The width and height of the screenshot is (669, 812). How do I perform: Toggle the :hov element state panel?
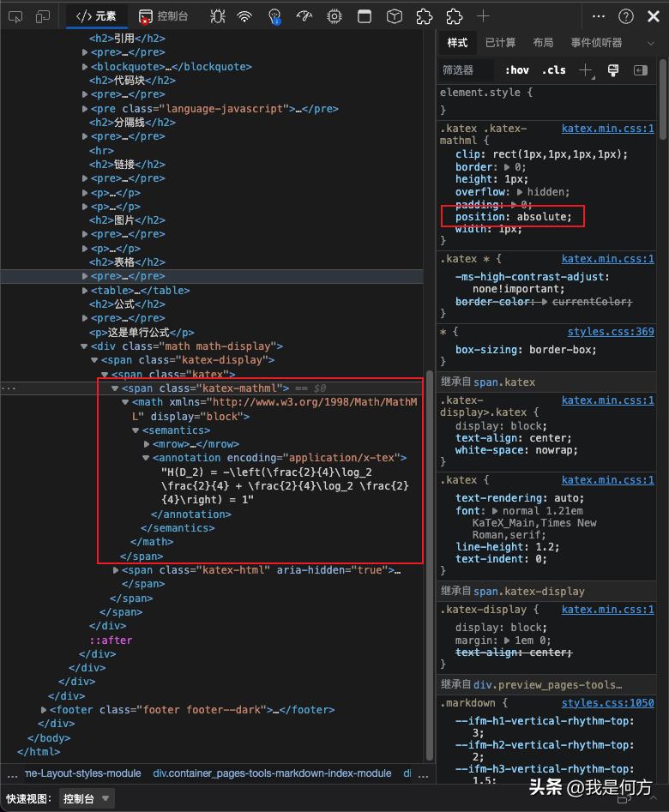pyautogui.click(x=517, y=70)
